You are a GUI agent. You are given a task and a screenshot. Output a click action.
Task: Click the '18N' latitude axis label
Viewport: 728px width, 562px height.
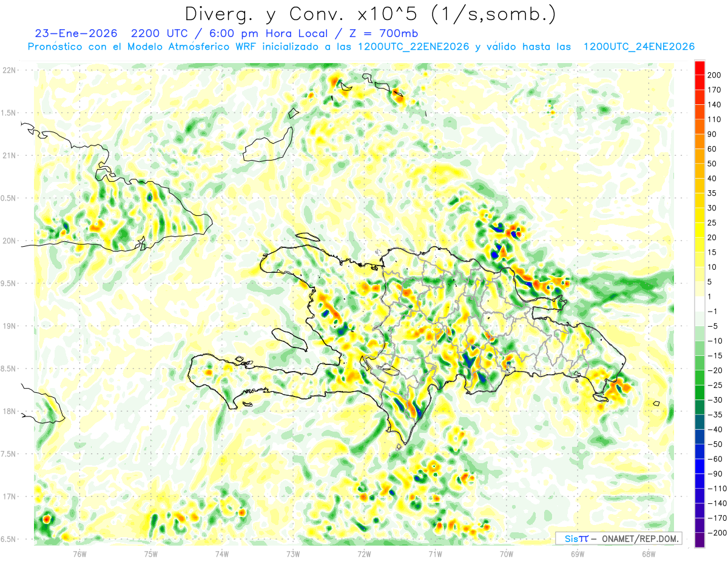(9, 411)
